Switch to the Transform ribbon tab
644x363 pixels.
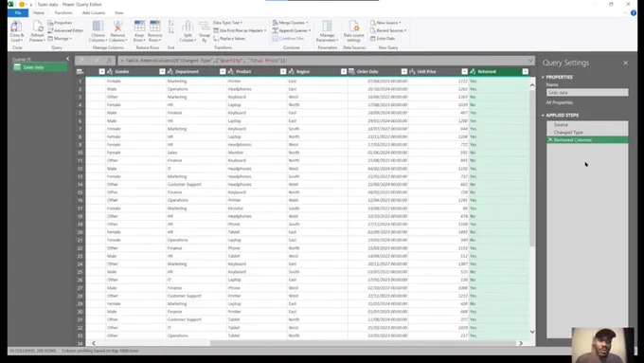[x=63, y=12]
